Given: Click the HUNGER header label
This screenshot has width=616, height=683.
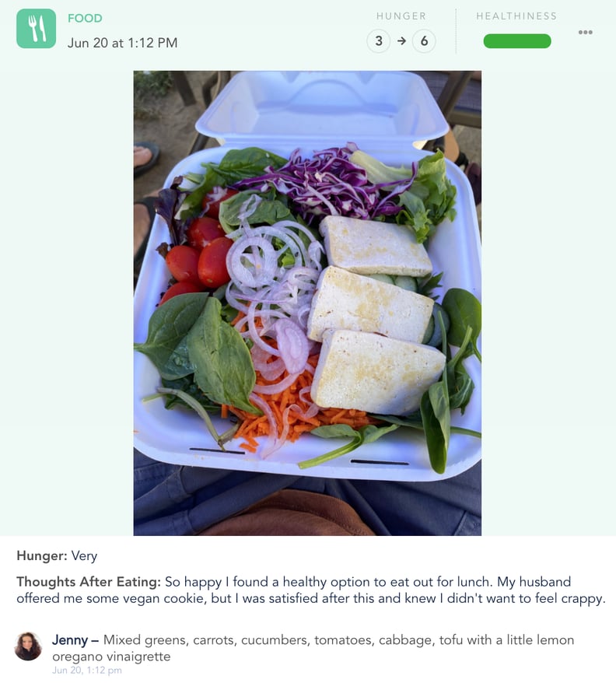Looking at the screenshot, I should [401, 16].
